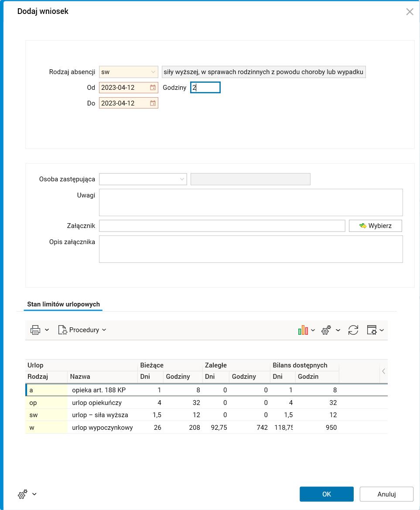
Task: Sort by the Rodzaj column header
Action: click(x=46, y=377)
